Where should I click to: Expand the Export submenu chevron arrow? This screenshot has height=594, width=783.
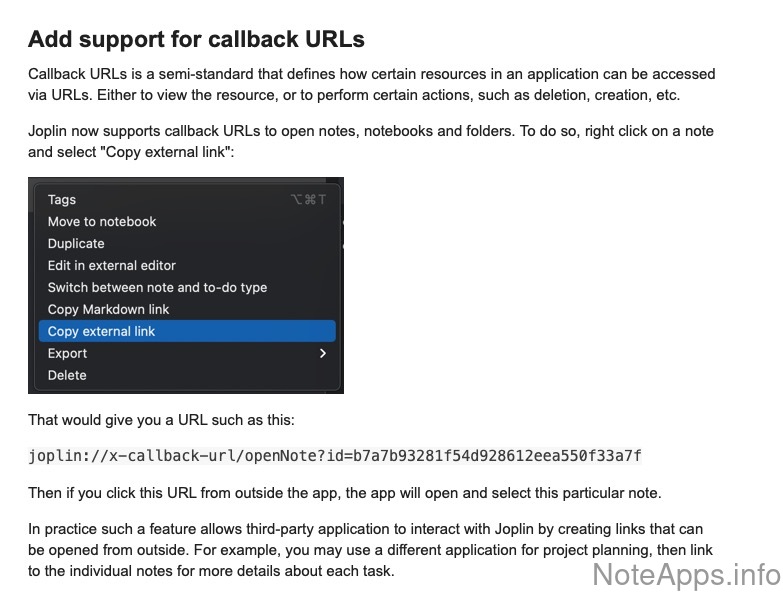(x=322, y=354)
